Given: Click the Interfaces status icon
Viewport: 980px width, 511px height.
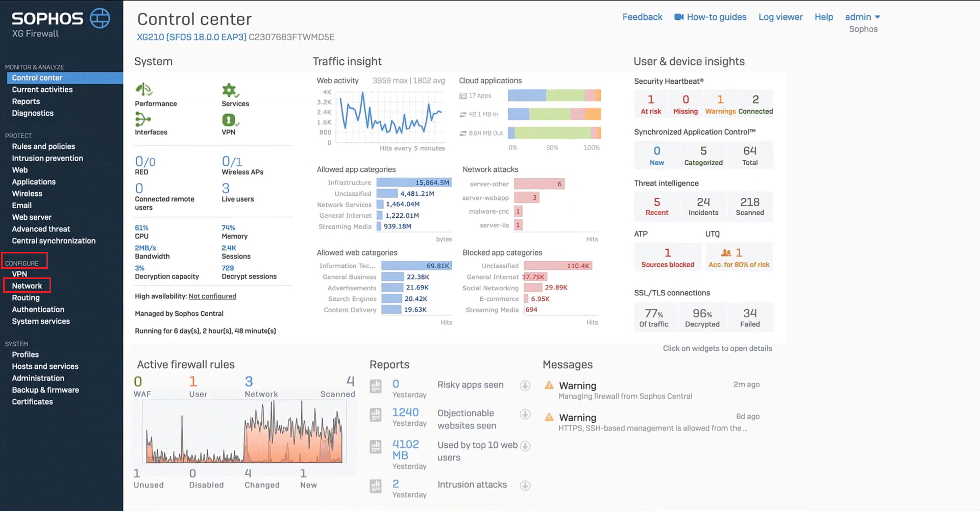Looking at the screenshot, I should (x=142, y=120).
